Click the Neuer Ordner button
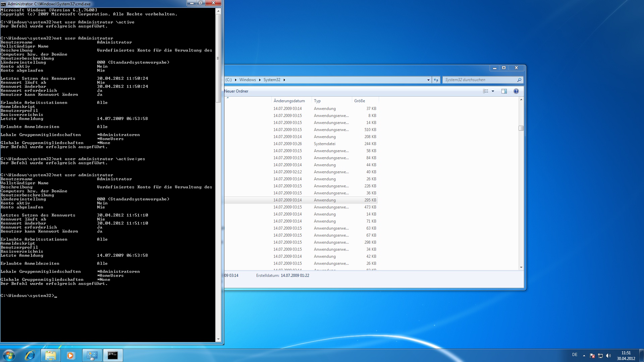Screen dimensions: 644x362 tap(236, 91)
